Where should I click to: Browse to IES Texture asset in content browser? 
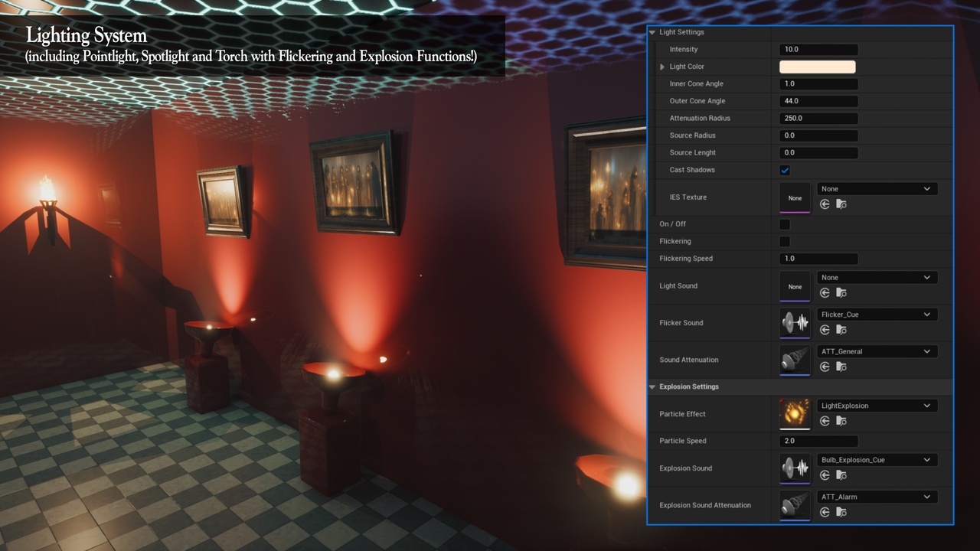click(x=841, y=204)
